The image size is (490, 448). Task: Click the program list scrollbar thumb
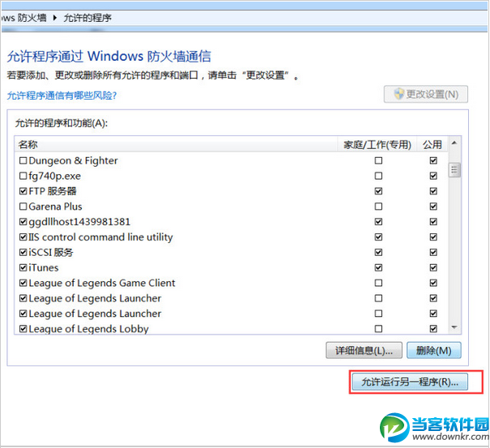tap(454, 170)
